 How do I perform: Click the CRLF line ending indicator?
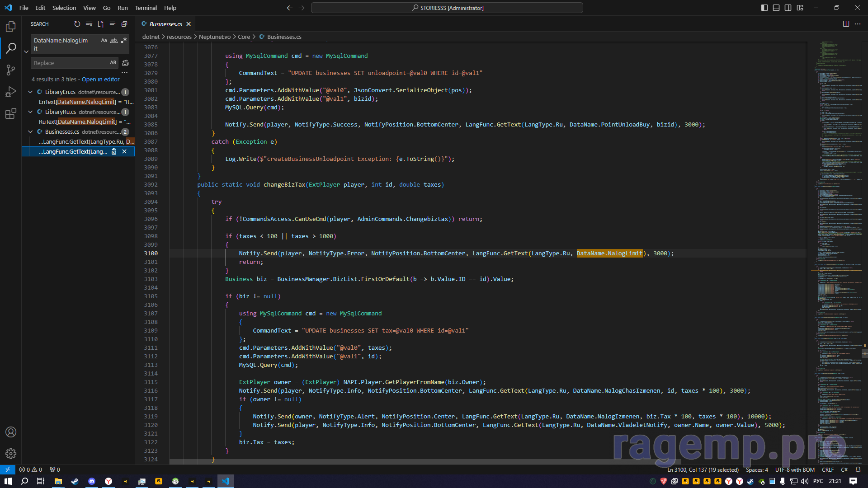tap(827, 469)
